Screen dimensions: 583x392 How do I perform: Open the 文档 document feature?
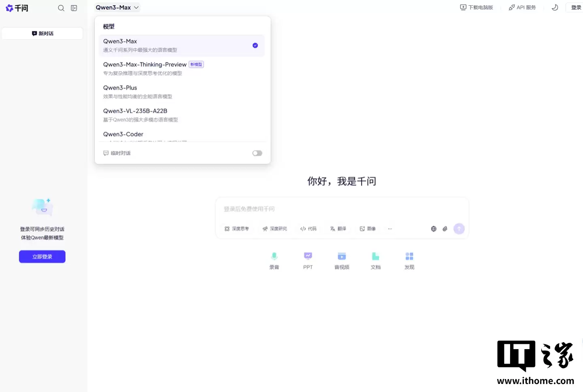point(375,260)
